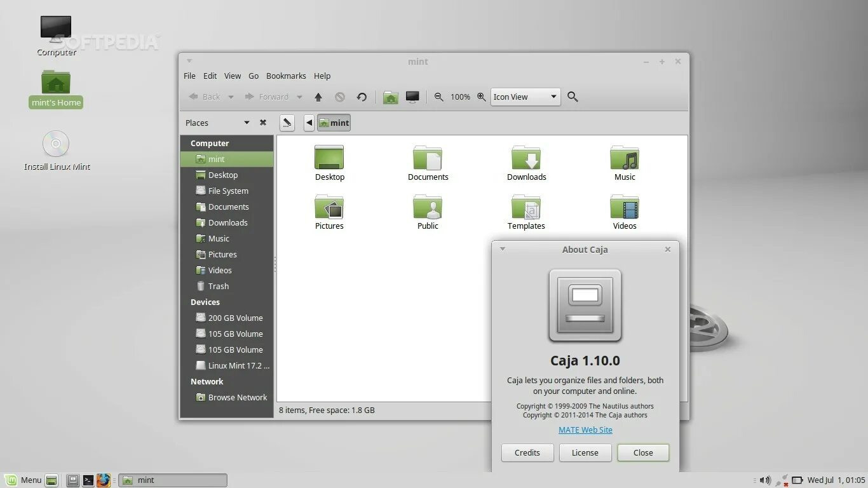Open File System in the sidebar

[227, 191]
